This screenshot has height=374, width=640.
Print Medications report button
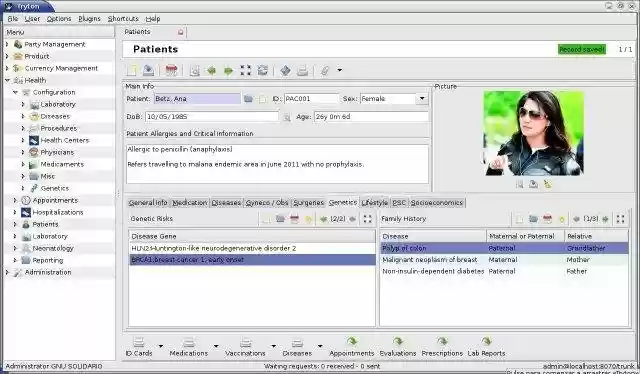coord(189,347)
